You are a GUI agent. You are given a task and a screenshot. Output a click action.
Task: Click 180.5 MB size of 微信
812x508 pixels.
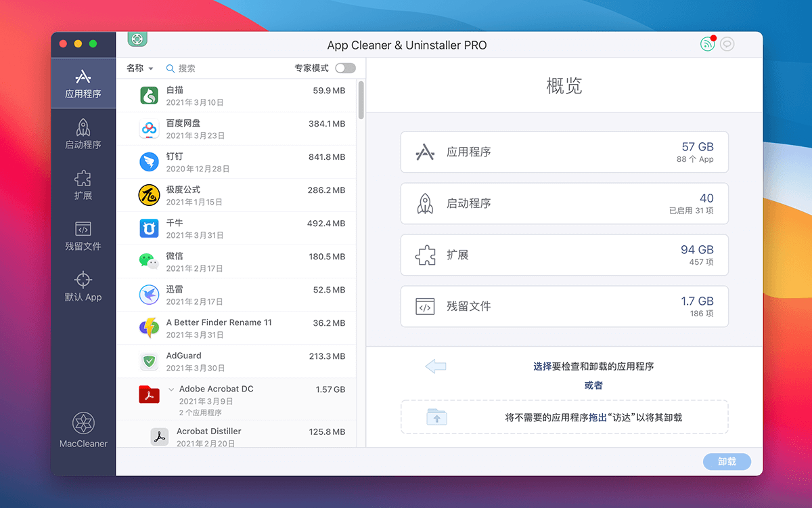327,256
